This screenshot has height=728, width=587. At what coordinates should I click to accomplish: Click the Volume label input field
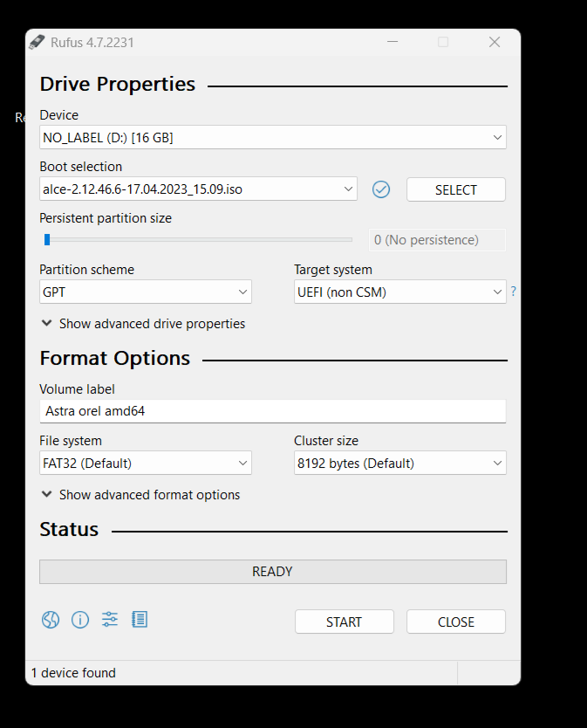click(273, 411)
